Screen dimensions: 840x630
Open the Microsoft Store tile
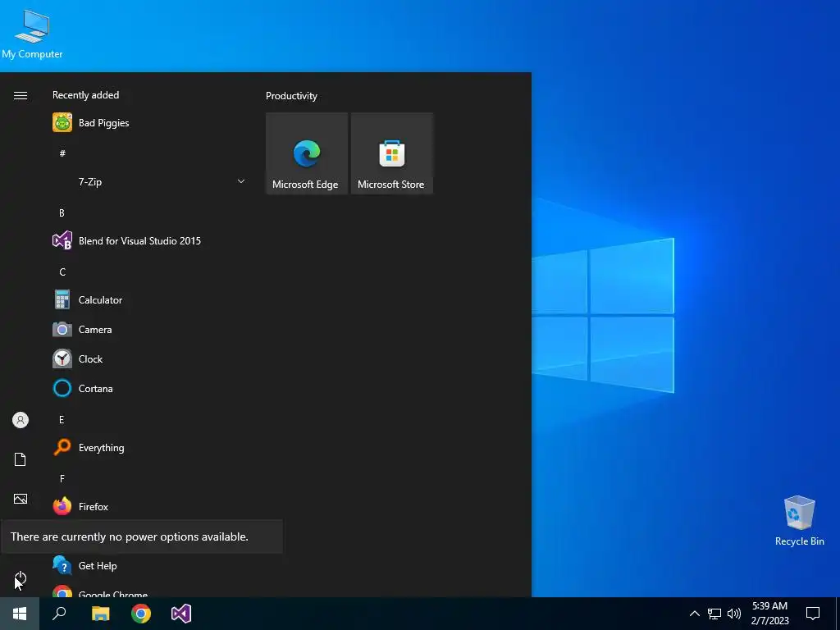[391, 153]
